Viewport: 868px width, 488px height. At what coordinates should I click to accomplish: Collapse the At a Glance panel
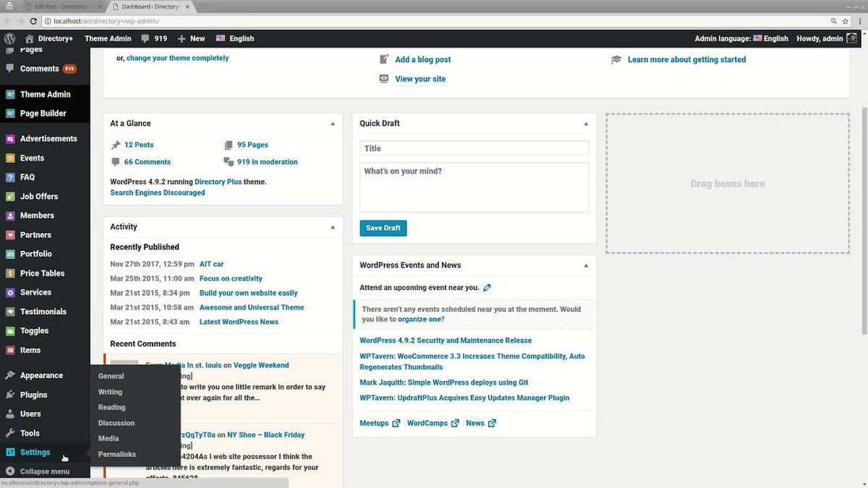333,123
